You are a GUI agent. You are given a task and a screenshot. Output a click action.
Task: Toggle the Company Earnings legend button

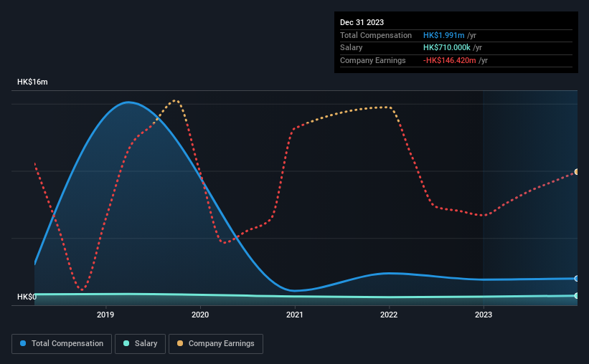pos(216,344)
